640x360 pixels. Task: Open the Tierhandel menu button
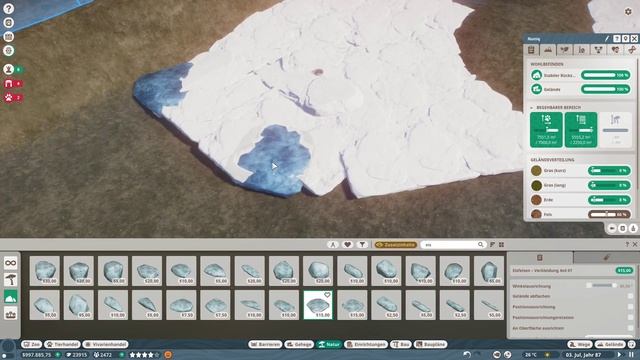62,344
